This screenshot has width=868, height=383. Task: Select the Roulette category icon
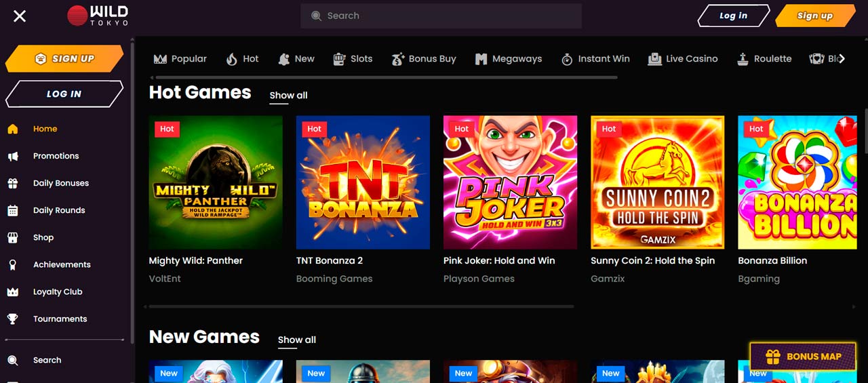(743, 59)
